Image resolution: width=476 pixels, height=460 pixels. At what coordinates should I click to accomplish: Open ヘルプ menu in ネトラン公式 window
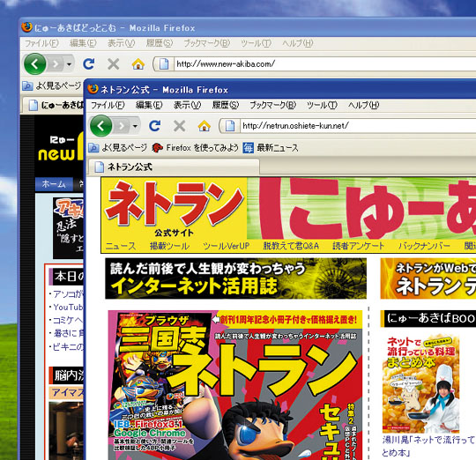(x=363, y=105)
